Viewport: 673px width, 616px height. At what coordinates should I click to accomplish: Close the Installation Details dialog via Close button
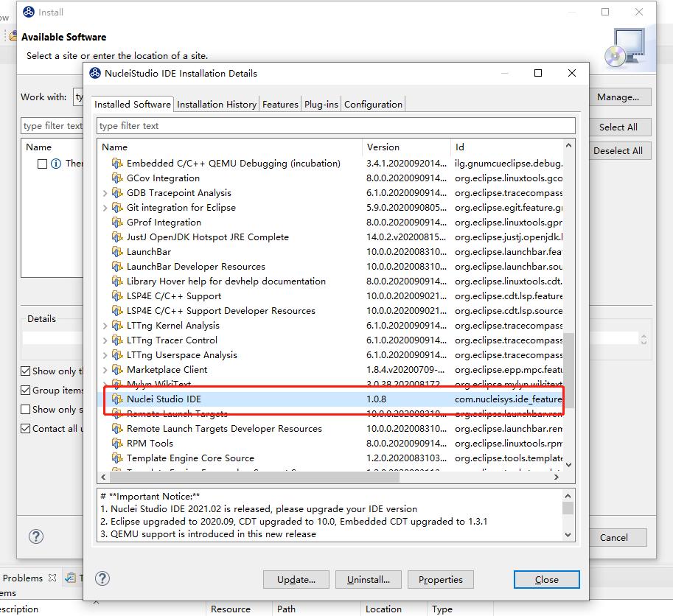click(x=547, y=580)
